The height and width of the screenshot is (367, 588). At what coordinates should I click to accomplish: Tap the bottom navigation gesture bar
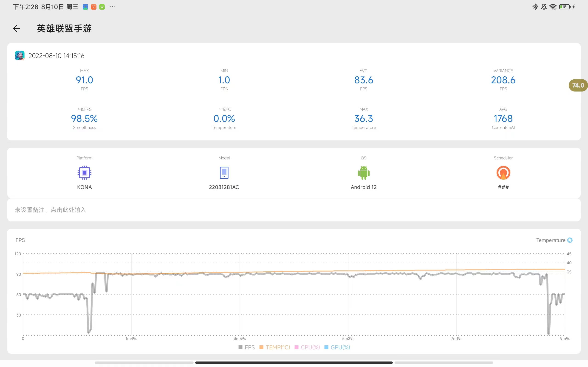[294, 362]
